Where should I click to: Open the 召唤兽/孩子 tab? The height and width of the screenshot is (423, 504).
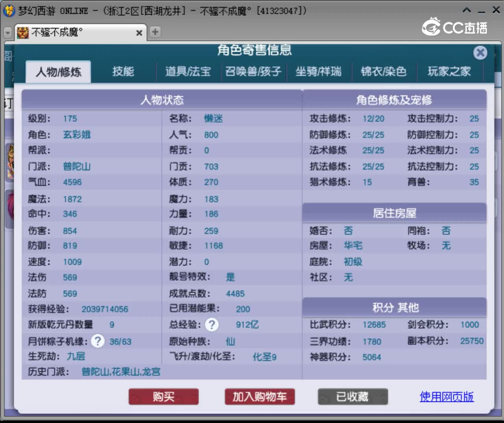click(253, 71)
